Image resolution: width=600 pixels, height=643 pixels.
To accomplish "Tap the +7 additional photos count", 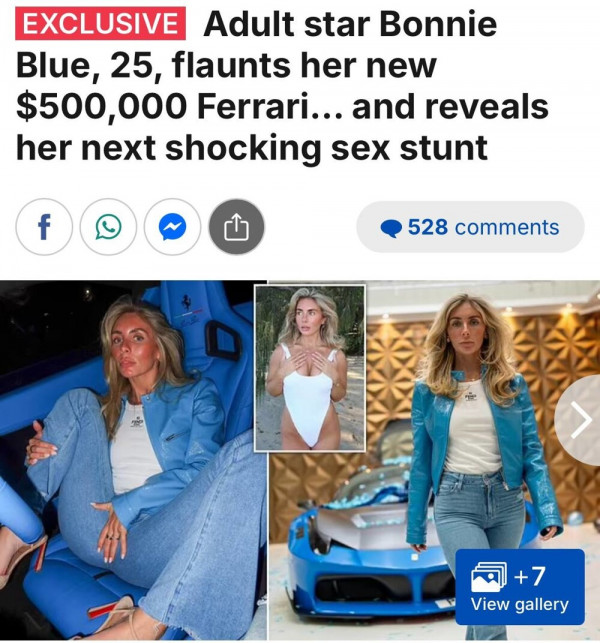I will 529,576.
